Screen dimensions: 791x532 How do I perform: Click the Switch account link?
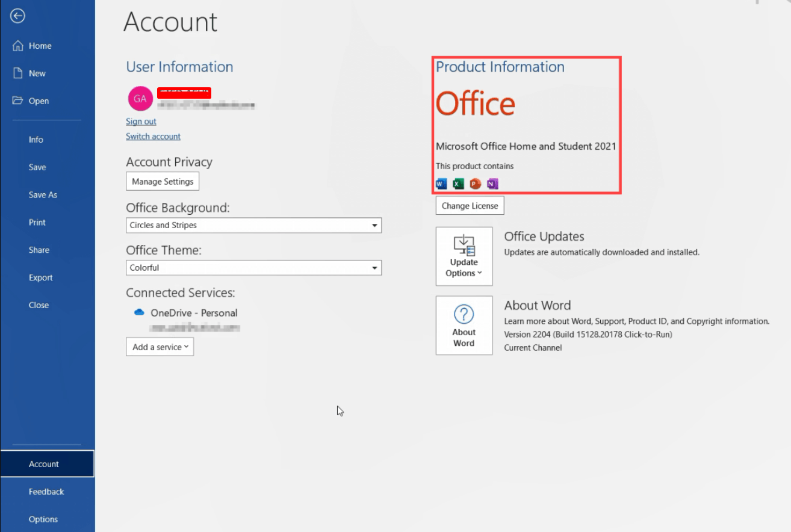[153, 136]
